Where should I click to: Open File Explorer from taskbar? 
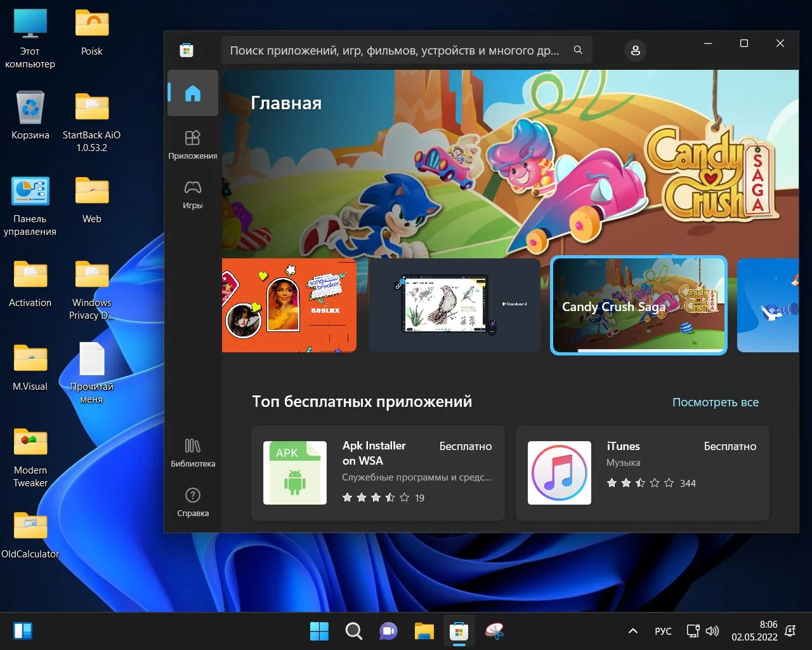(424, 631)
